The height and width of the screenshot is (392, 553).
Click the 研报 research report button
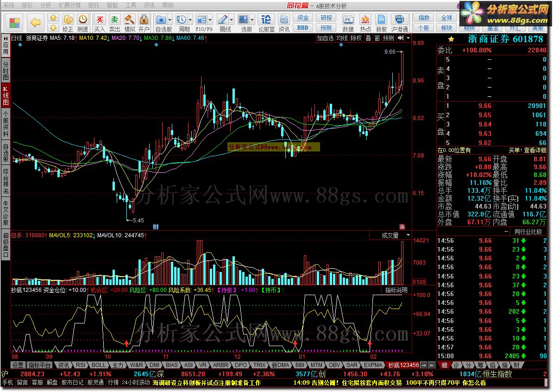click(x=326, y=18)
